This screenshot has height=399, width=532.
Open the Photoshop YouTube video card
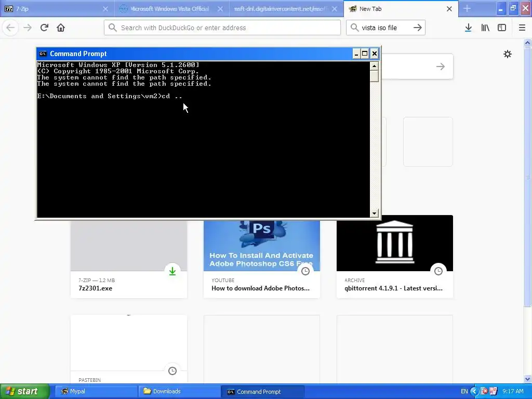pyautogui.click(x=262, y=260)
